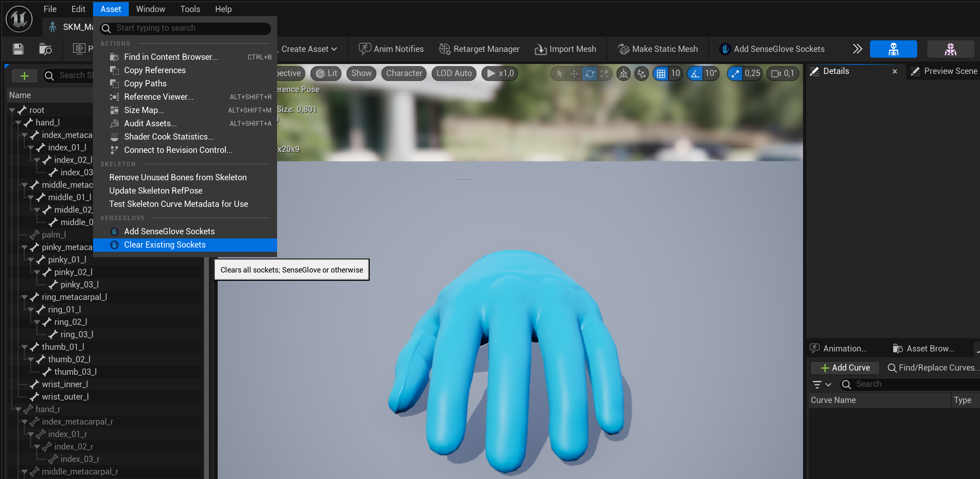Run Remove Unused Bones from Skeleton
980x479 pixels.
(178, 177)
